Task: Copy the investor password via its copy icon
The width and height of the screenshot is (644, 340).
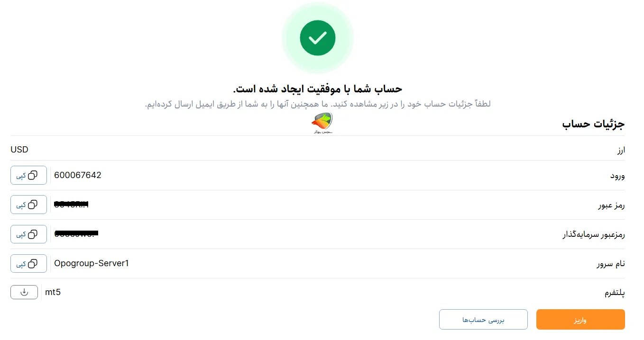Action: (x=33, y=234)
